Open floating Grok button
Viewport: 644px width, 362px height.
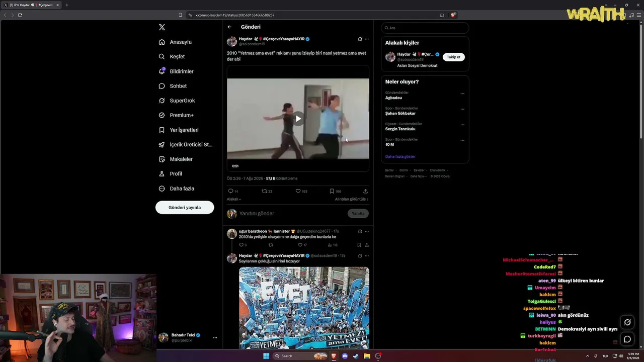click(x=627, y=322)
